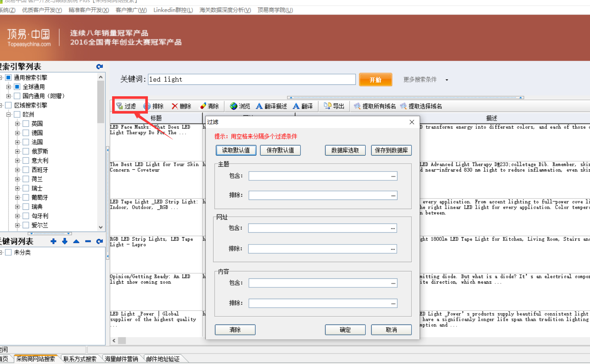Collapse the 欧洲 tree node
The width and height of the screenshot is (590, 364).
(8, 114)
